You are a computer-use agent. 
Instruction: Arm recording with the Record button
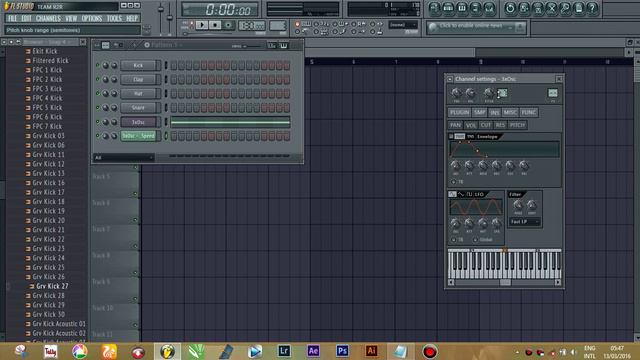point(229,25)
